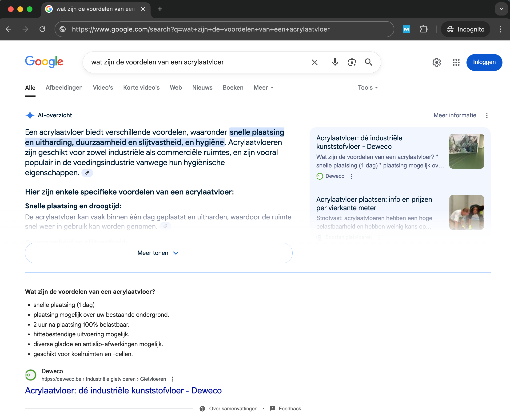Expand overview with Meer tonen

(159, 253)
